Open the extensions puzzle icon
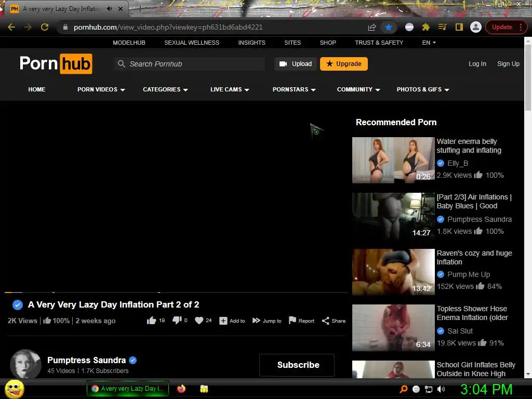Screen dimensions: 532x399 click(x=426, y=27)
